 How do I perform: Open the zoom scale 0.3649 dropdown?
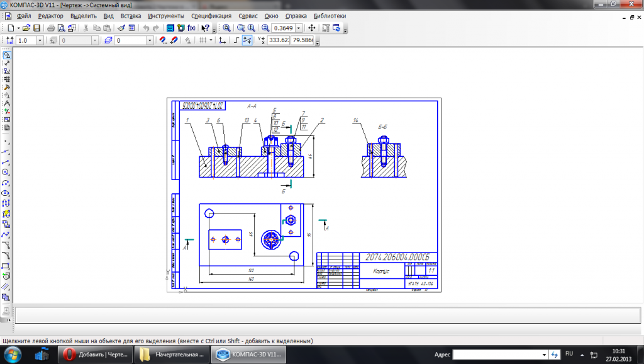click(x=299, y=28)
